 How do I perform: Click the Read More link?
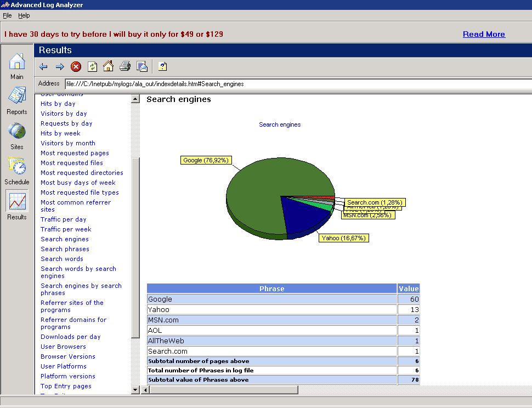click(x=484, y=34)
